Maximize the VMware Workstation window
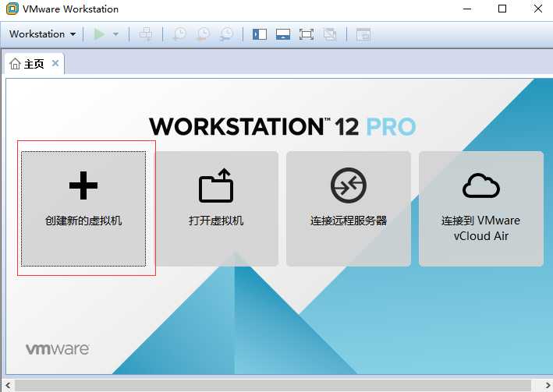 (x=502, y=9)
